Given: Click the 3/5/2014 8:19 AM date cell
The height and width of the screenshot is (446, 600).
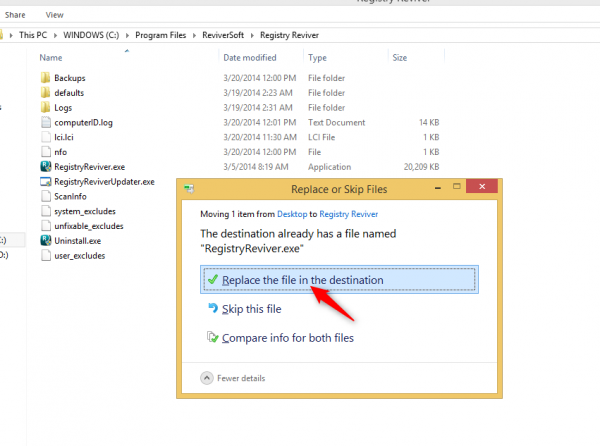Looking at the screenshot, I should tap(256, 167).
